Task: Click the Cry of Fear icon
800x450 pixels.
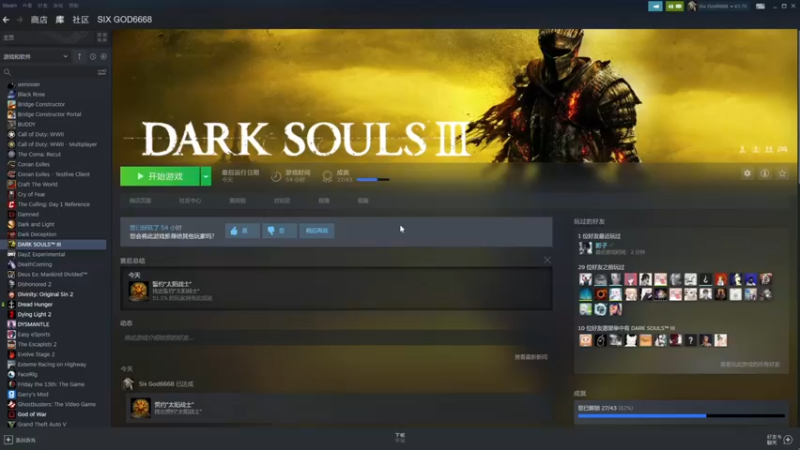Action: (x=11, y=194)
